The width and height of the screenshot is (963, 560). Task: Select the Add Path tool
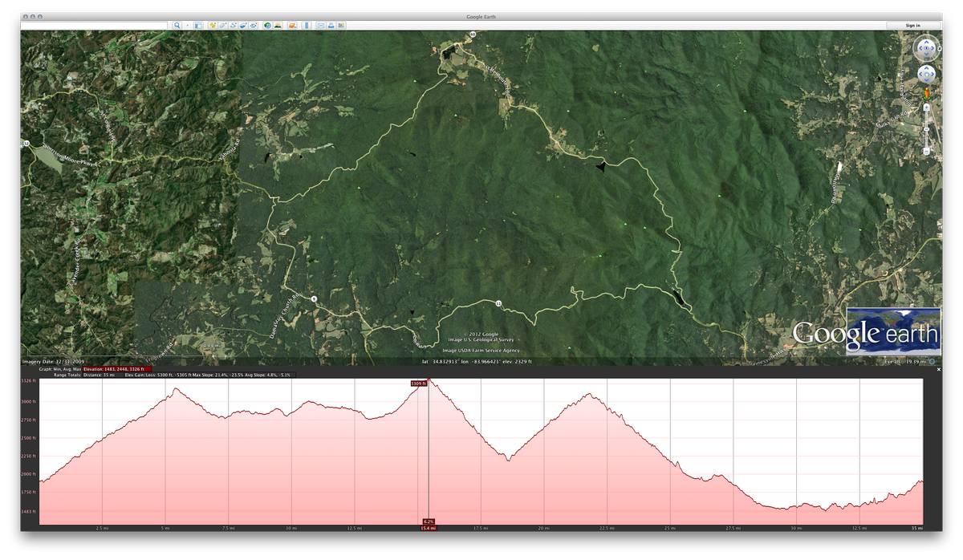[233, 26]
